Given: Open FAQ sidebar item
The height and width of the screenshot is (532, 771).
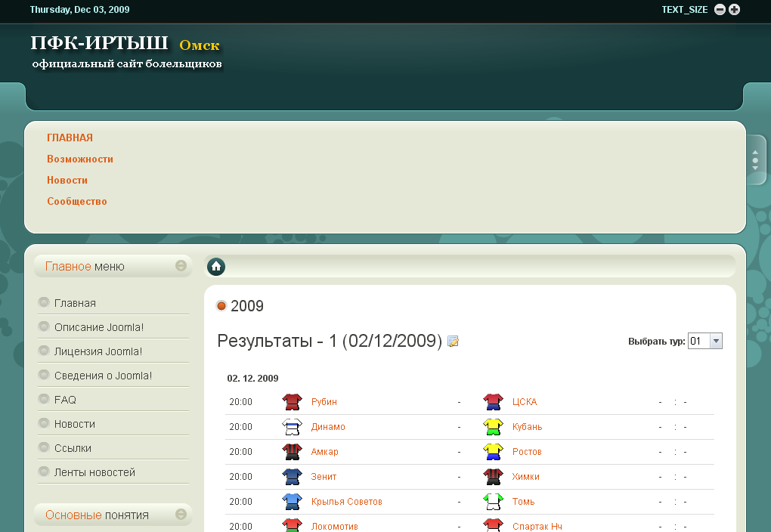Looking at the screenshot, I should pyautogui.click(x=66, y=400).
